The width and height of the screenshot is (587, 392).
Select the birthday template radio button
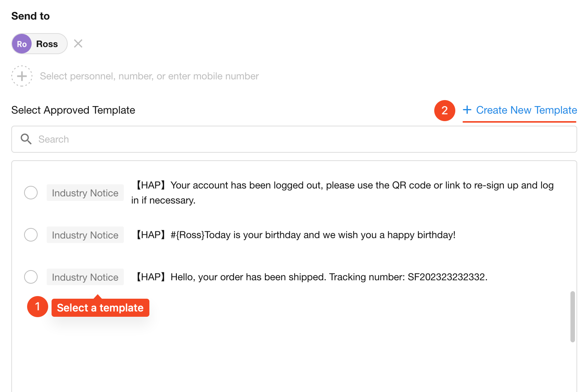click(31, 235)
